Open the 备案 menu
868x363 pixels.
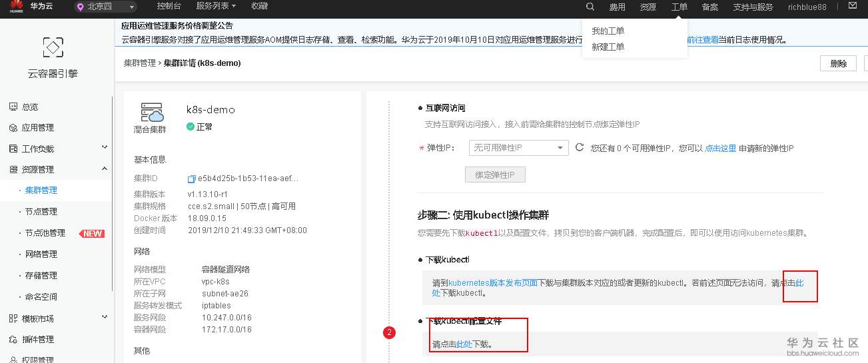[710, 7]
